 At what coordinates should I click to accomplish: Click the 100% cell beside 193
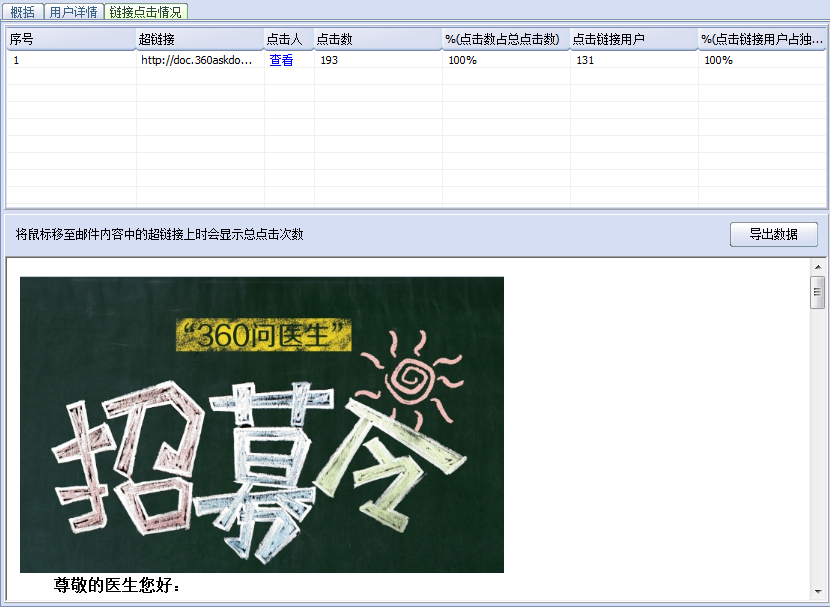pyautogui.click(x=506, y=60)
